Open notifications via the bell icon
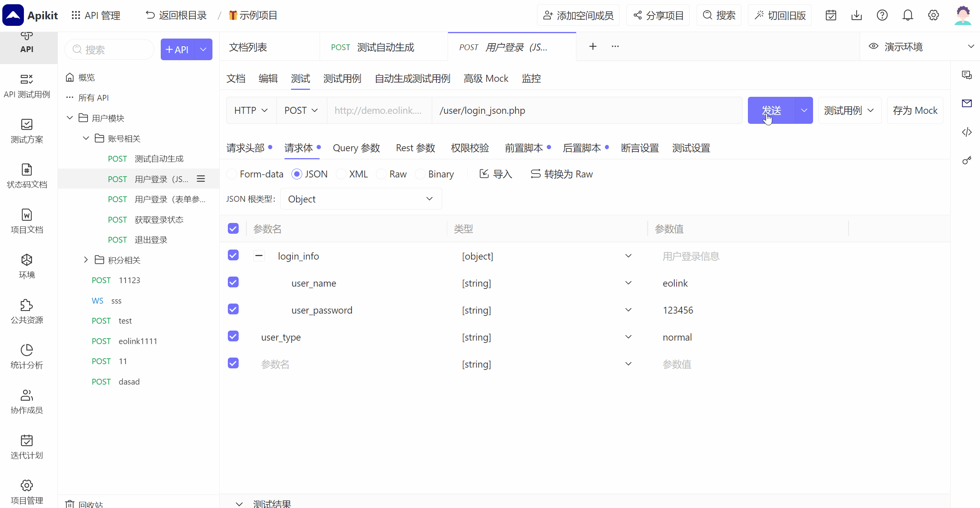The width and height of the screenshot is (980, 508). pos(908,15)
